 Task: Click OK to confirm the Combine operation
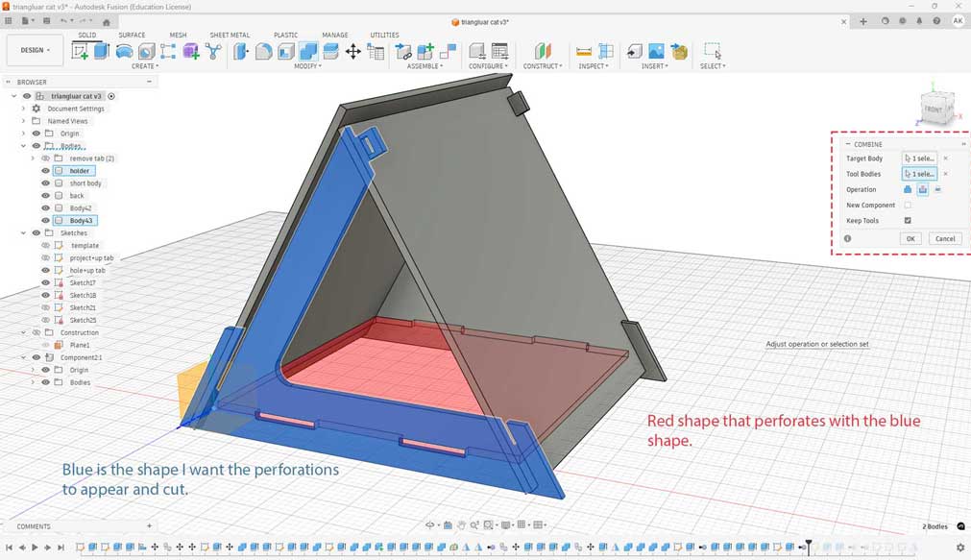pos(910,238)
